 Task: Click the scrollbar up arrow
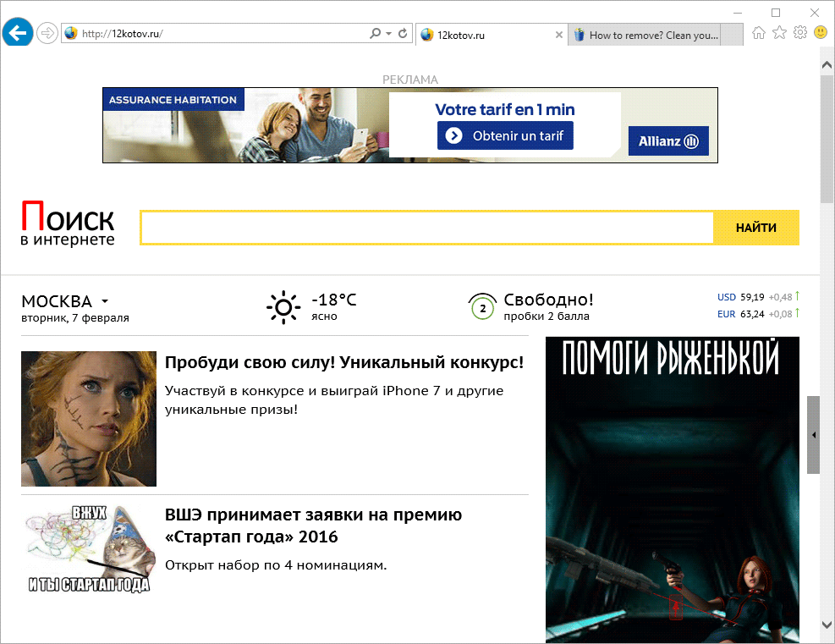click(827, 65)
